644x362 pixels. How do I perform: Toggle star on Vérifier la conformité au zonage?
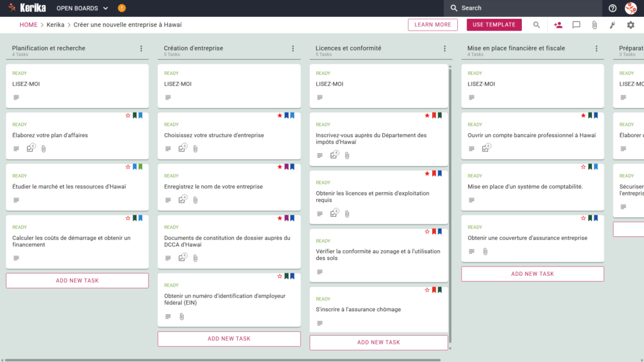[x=427, y=231]
